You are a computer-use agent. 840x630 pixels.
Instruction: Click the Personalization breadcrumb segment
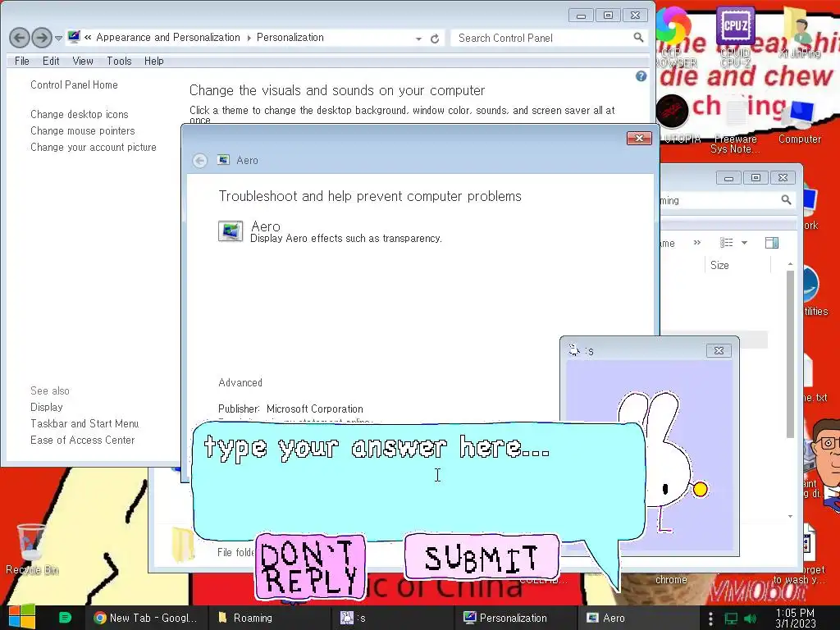[x=290, y=38]
